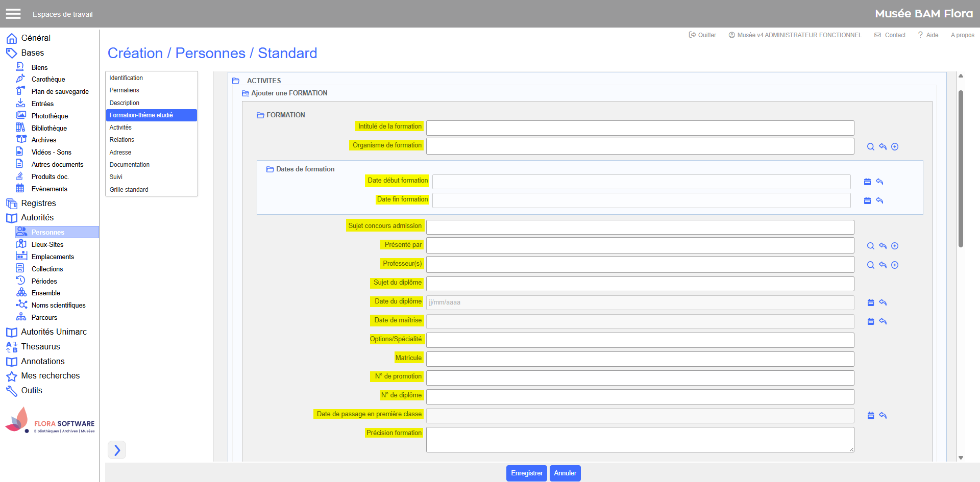The image size is (980, 482).
Task: Click the reset arrow beside Date de maîtrise
Action: [x=883, y=321]
